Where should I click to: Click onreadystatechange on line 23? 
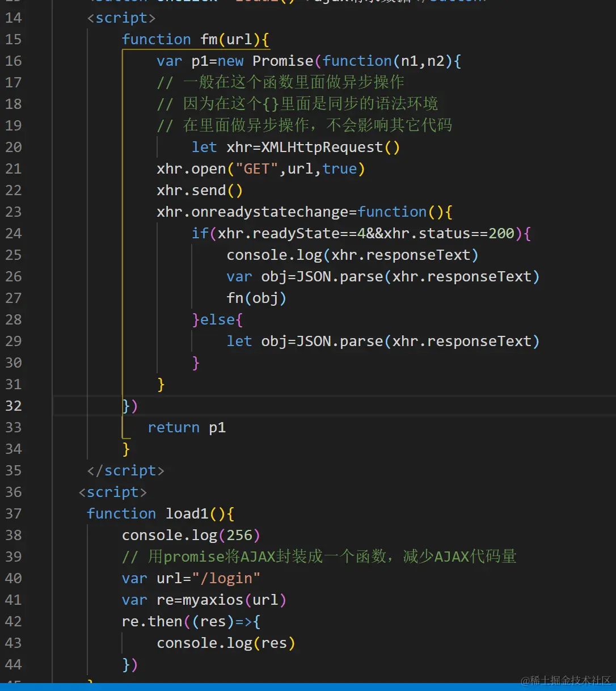tap(270, 212)
